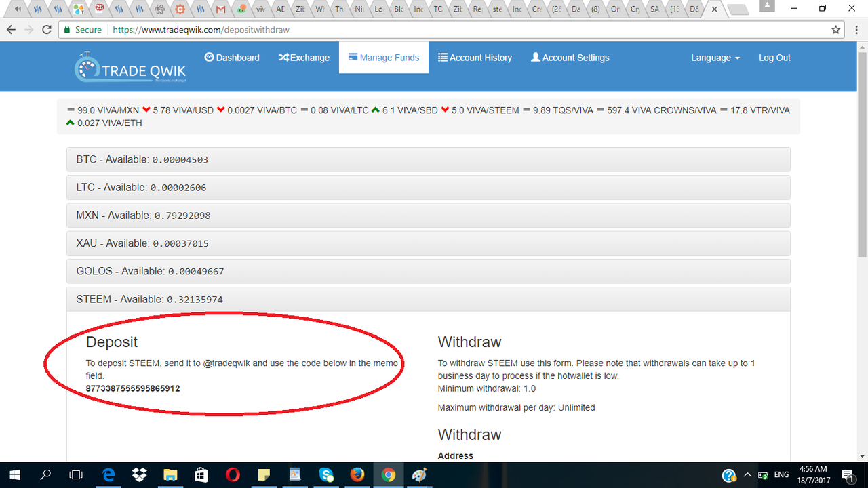Expand the XAU - Available panel
The height and width of the screenshot is (488, 868).
tap(429, 243)
